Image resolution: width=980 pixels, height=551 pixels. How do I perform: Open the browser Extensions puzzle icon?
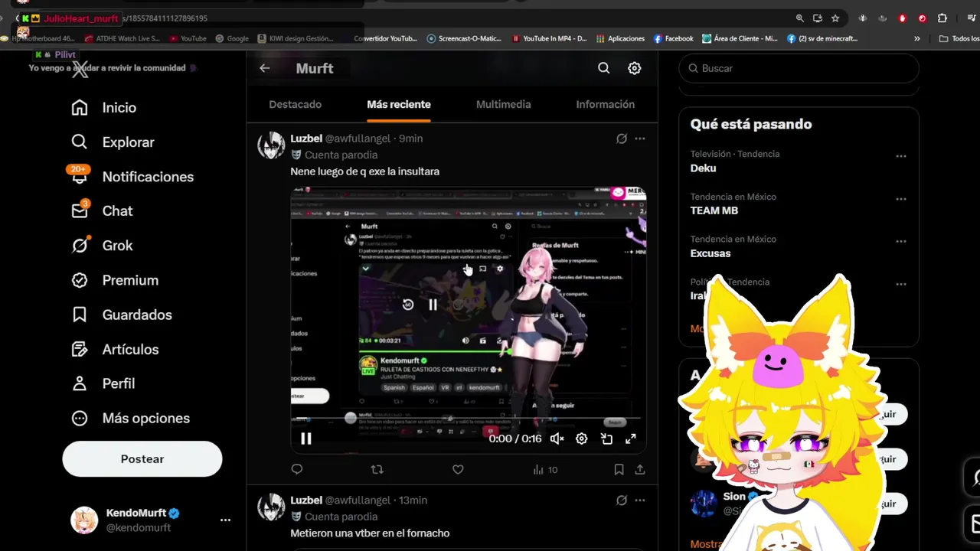(942, 18)
